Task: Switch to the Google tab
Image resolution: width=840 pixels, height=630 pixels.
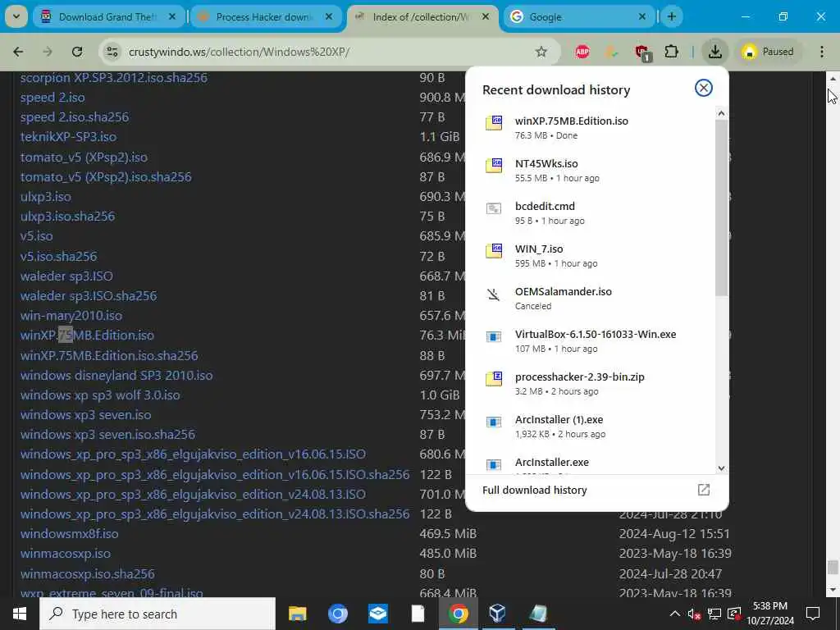Action: (578, 17)
